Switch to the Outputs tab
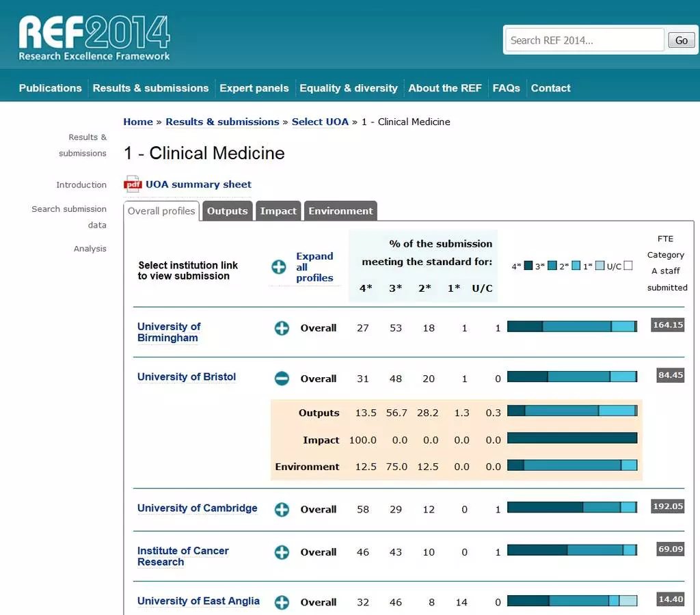Screen dimensions: 700x615 click(227, 211)
